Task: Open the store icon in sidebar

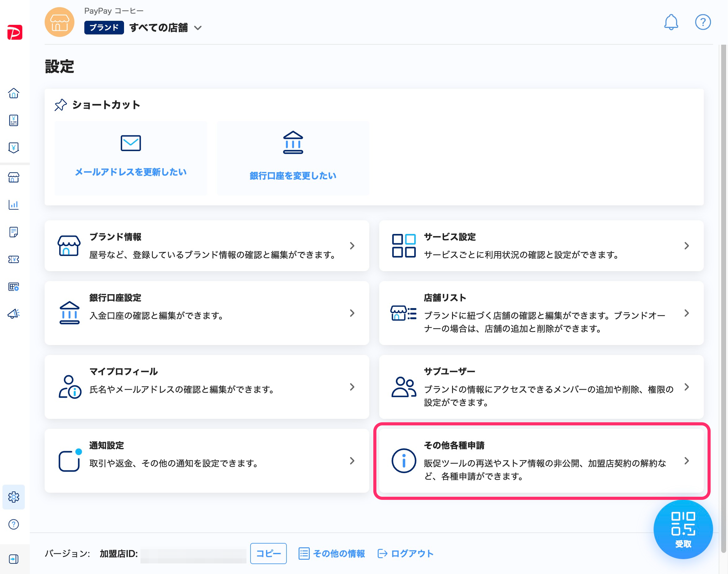Action: click(x=14, y=177)
